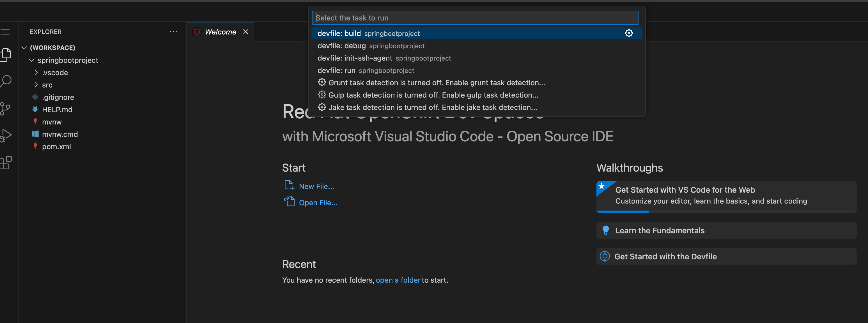Screen dimensions: 868x323
Task: Close the Welcome tab
Action: [x=246, y=32]
